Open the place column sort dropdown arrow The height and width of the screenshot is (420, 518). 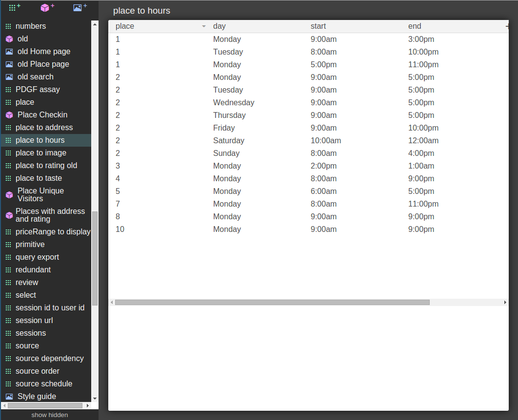[204, 26]
